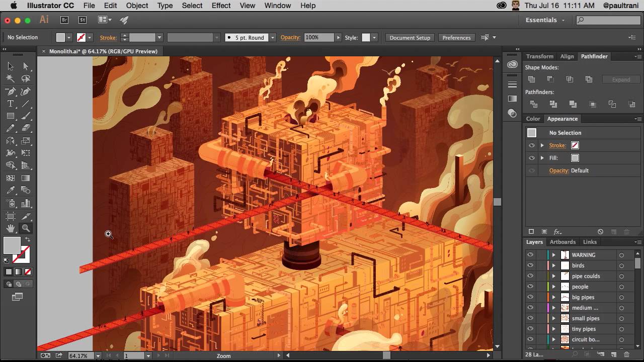Expand the Stroke attribute triangle
Screen dimensions: 644x362
pos(542,145)
